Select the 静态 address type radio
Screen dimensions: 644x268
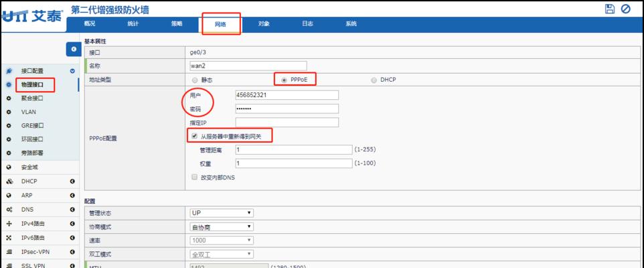[x=195, y=80]
